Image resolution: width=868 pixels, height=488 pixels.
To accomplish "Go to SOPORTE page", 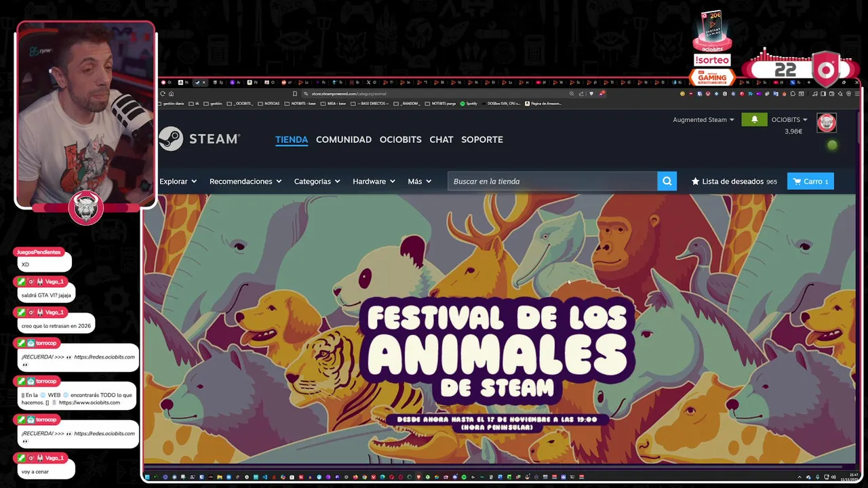I will pyautogui.click(x=482, y=140).
